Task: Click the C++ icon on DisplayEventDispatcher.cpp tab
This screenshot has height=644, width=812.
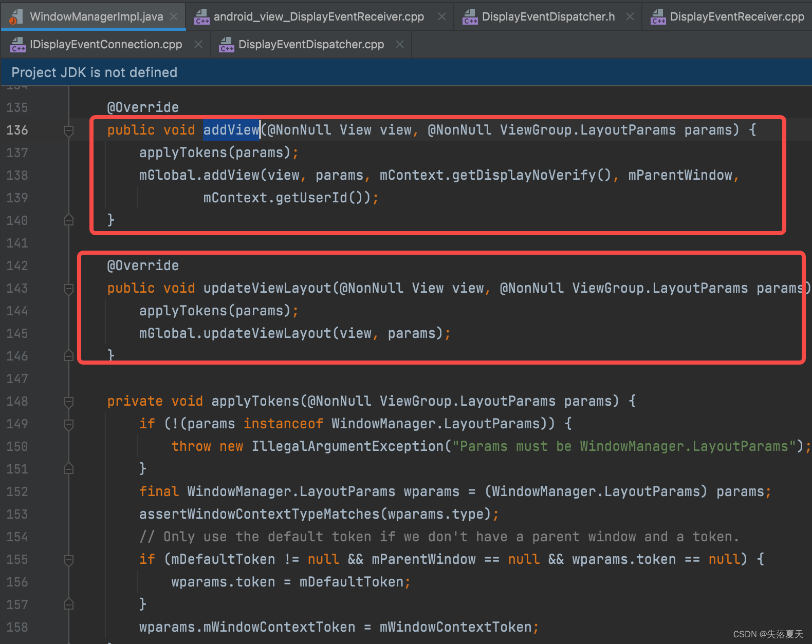Action: pos(227,45)
